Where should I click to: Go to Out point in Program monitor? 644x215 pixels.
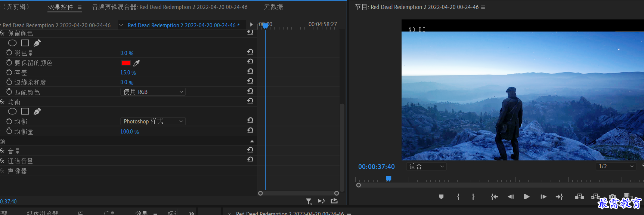point(559,197)
